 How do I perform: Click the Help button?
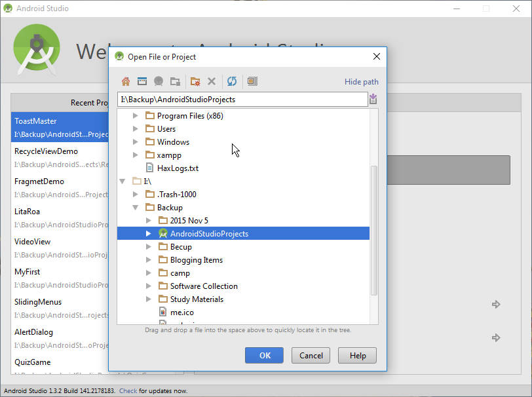[357, 355]
